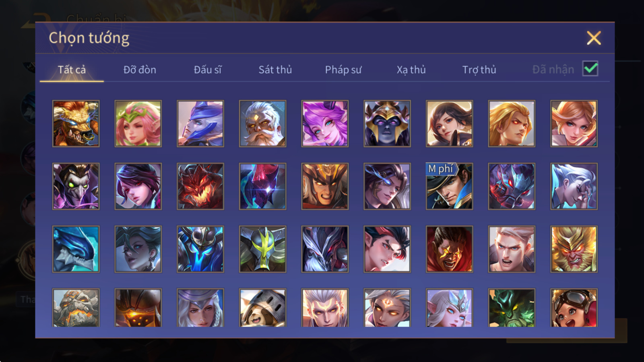Filter by Xạ thủ tab
This screenshot has width=644, height=362.
(411, 70)
